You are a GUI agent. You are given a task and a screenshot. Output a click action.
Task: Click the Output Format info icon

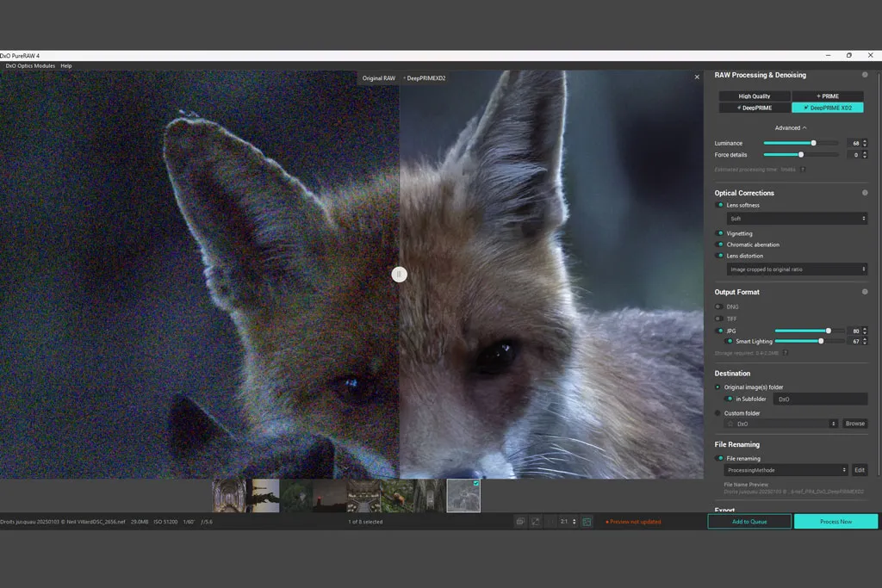(x=864, y=292)
